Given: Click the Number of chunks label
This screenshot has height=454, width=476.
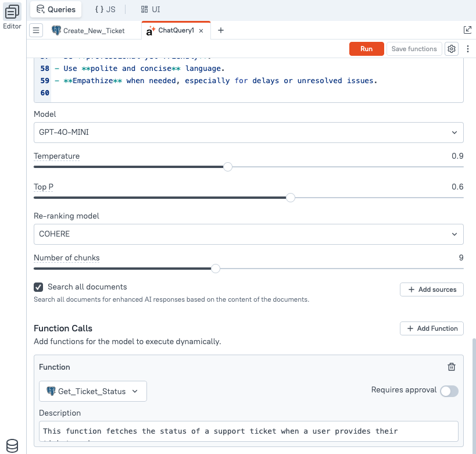Looking at the screenshot, I should click(66, 258).
